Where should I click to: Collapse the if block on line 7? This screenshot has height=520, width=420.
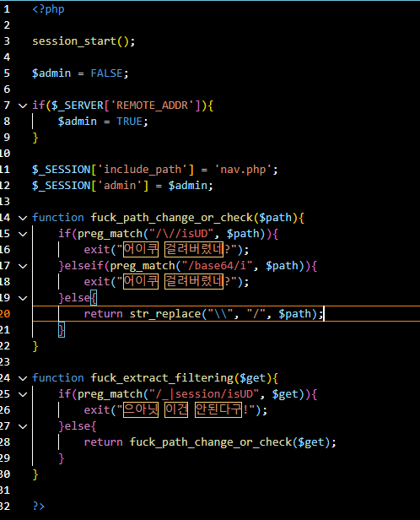click(23, 106)
